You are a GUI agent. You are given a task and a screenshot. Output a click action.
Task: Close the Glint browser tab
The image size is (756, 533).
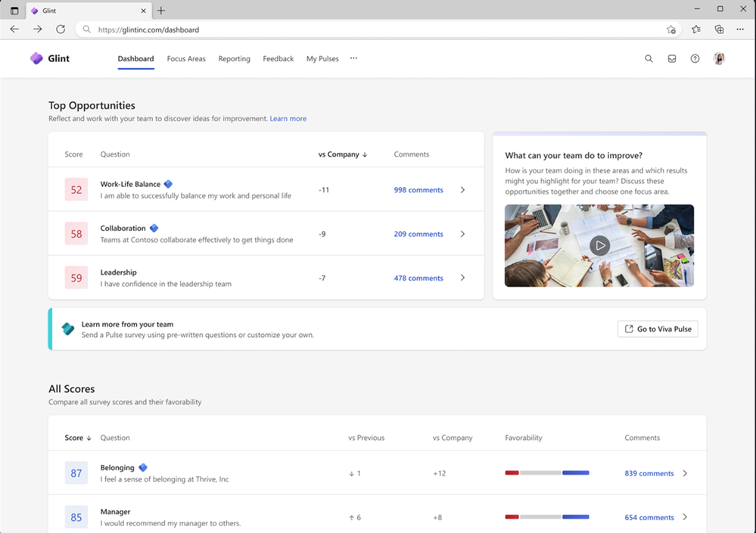(x=143, y=11)
